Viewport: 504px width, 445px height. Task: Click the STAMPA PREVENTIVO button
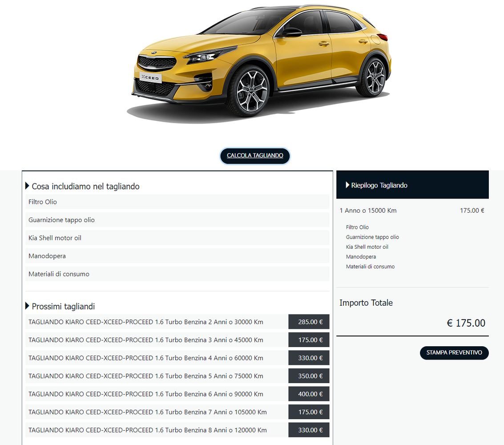click(454, 353)
